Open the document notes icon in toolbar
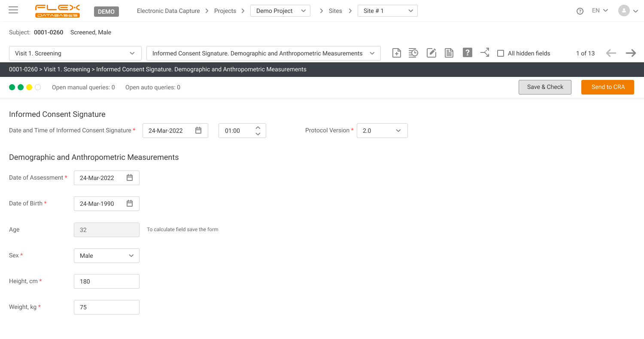Image resolution: width=644 pixels, height=339 pixels. click(449, 53)
